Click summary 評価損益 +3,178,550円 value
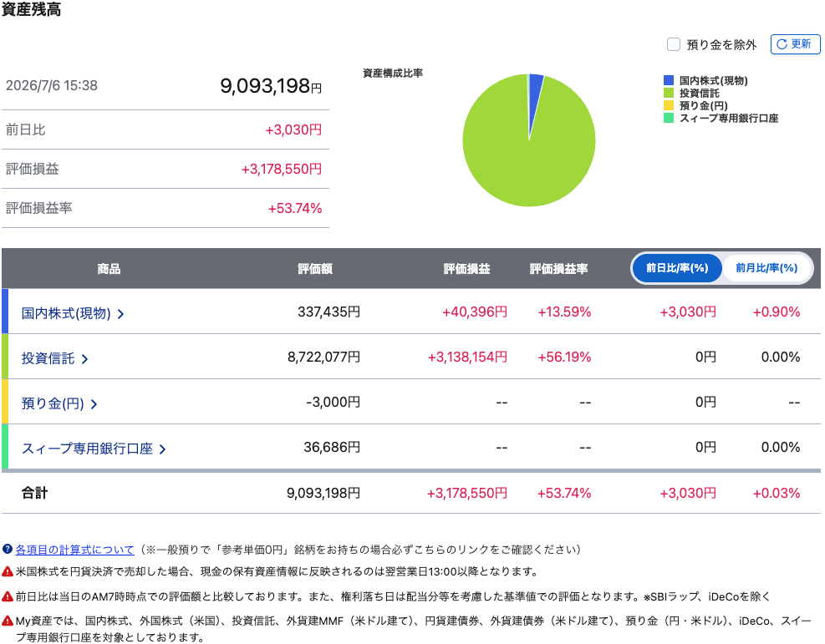 point(282,170)
